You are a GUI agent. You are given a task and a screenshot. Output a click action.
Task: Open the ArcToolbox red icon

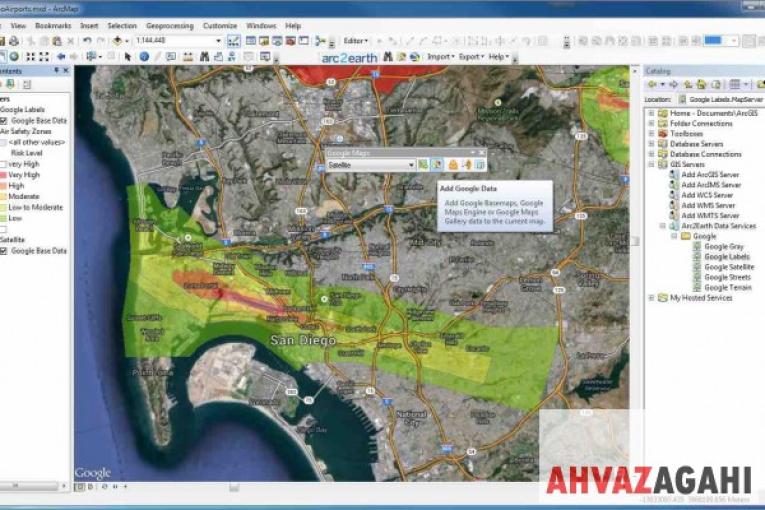290,41
